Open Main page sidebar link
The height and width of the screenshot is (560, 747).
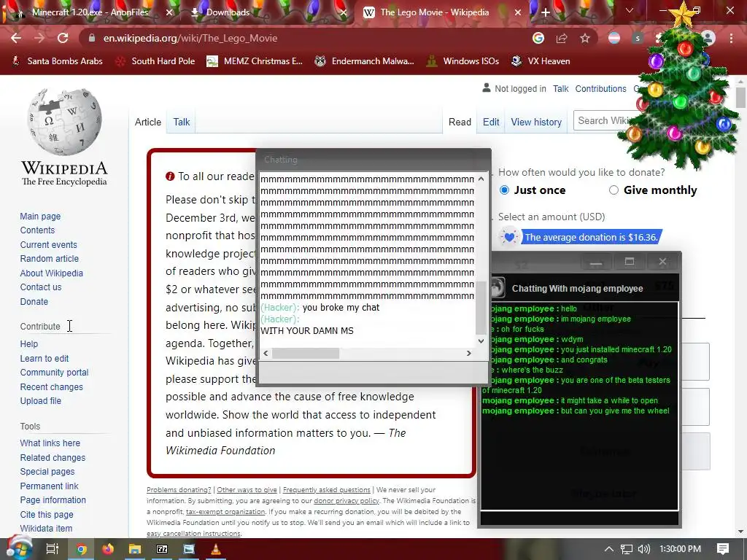40,216
